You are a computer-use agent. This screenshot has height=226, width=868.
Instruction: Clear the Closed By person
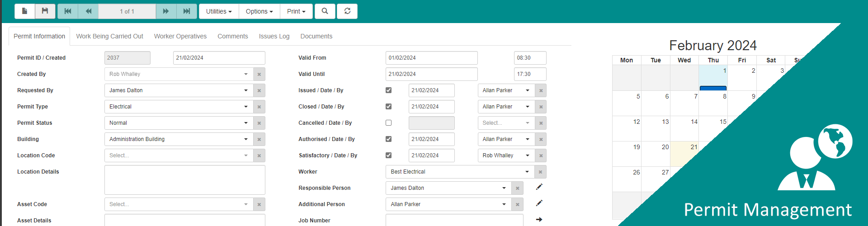541,107
